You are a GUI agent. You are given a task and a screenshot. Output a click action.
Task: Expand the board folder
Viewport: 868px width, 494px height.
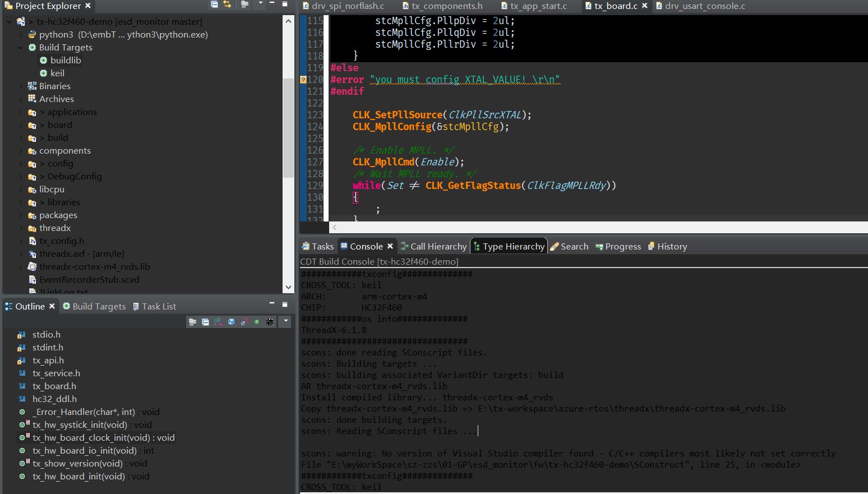point(21,125)
